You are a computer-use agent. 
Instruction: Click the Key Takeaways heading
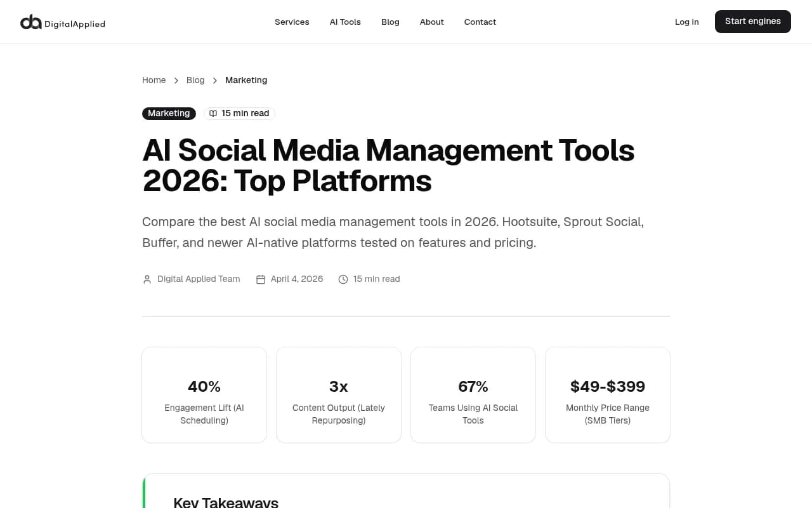pyautogui.click(x=226, y=502)
